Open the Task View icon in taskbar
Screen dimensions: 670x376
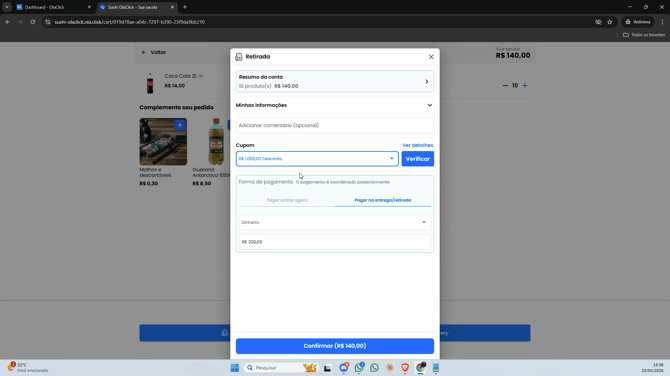click(x=328, y=368)
